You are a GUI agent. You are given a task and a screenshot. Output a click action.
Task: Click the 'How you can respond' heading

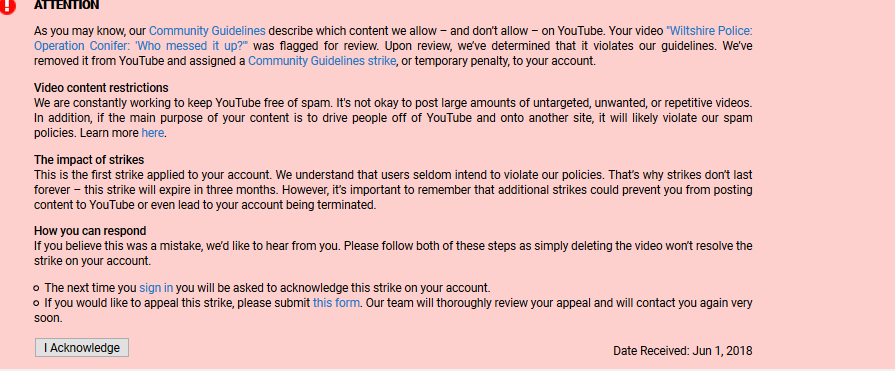90,231
